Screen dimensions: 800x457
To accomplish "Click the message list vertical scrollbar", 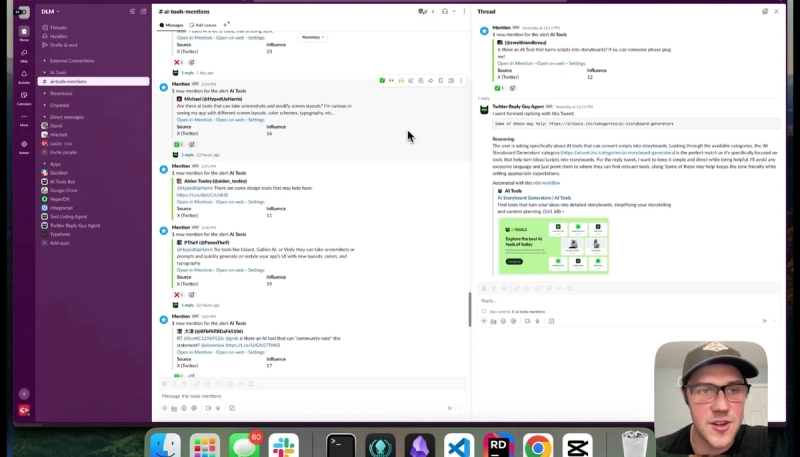I will click(x=469, y=310).
